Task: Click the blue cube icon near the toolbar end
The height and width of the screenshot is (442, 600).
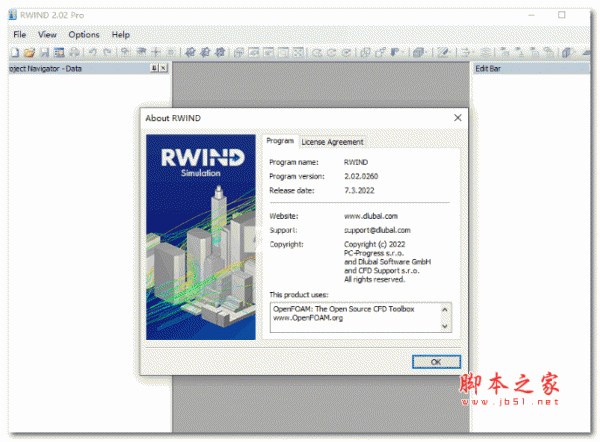Action: (567, 52)
